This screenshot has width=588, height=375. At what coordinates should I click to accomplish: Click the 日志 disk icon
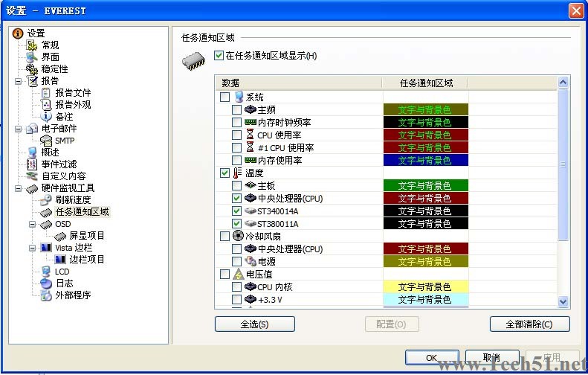[46, 283]
